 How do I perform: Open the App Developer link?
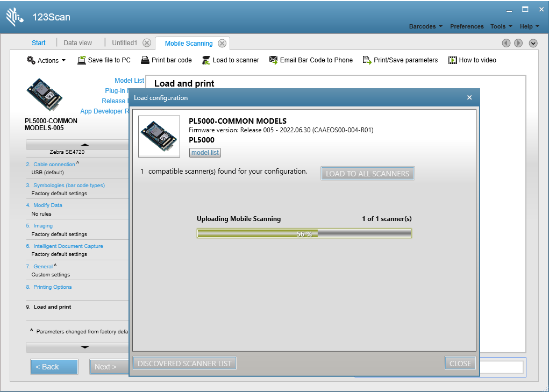click(x=104, y=111)
